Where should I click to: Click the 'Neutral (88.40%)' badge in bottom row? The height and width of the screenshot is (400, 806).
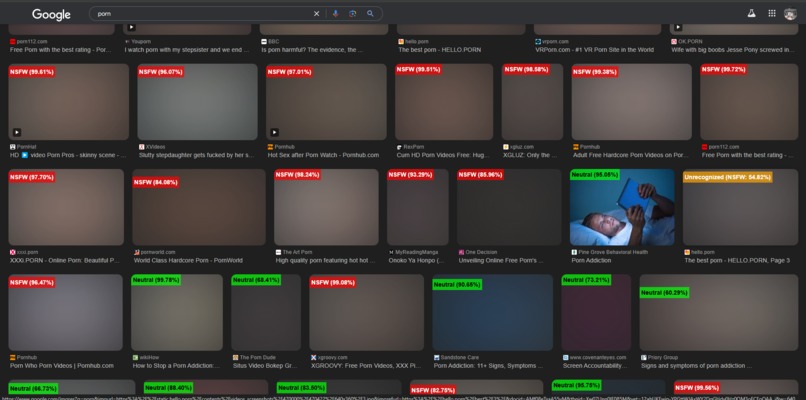168,388
